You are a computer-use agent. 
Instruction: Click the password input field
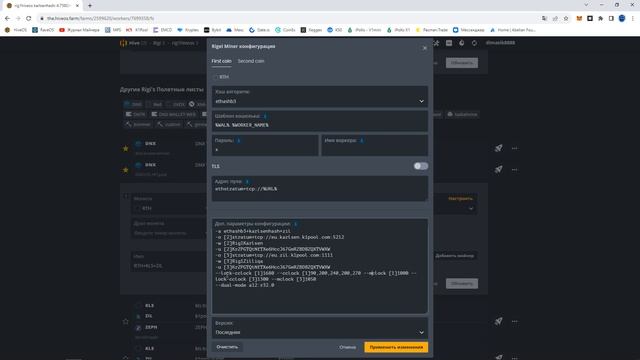(265, 145)
